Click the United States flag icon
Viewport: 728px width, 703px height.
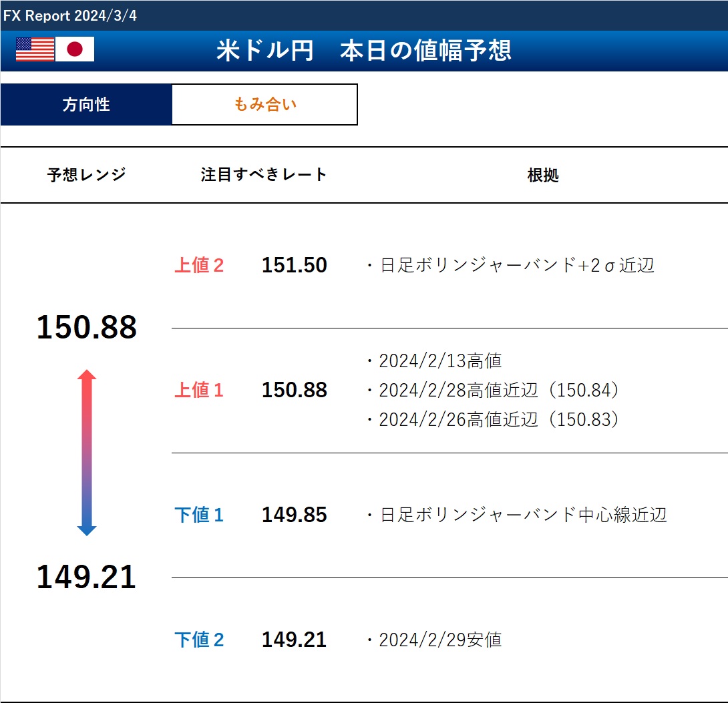(x=35, y=49)
